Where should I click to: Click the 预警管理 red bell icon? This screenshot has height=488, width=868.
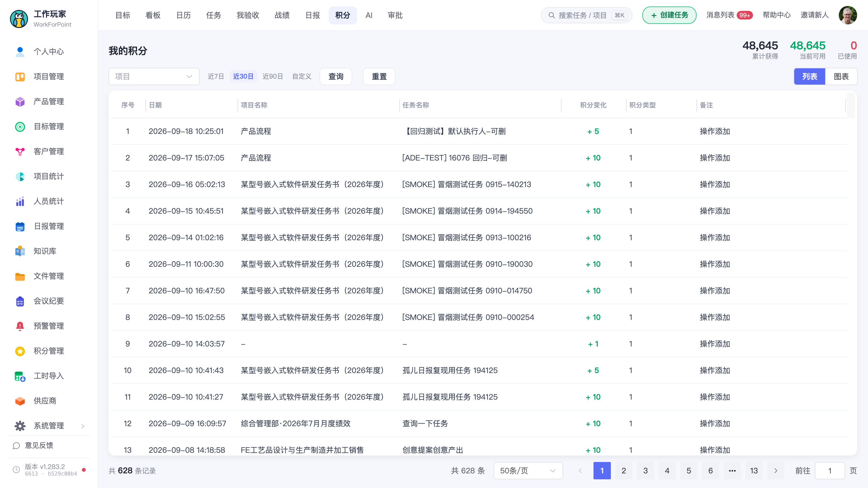20,326
